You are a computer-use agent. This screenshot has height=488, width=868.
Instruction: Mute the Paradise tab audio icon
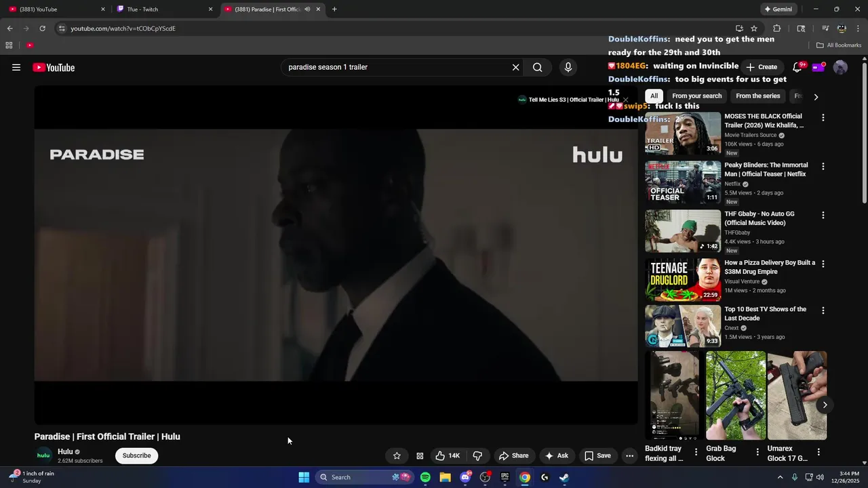[x=307, y=9]
